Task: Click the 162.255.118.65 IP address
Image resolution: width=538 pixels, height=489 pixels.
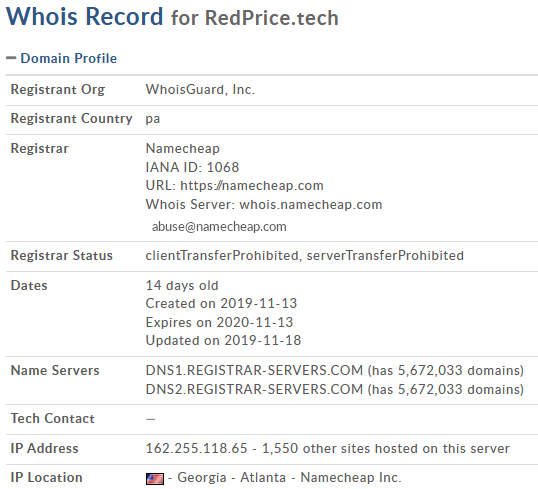Action: (196, 449)
